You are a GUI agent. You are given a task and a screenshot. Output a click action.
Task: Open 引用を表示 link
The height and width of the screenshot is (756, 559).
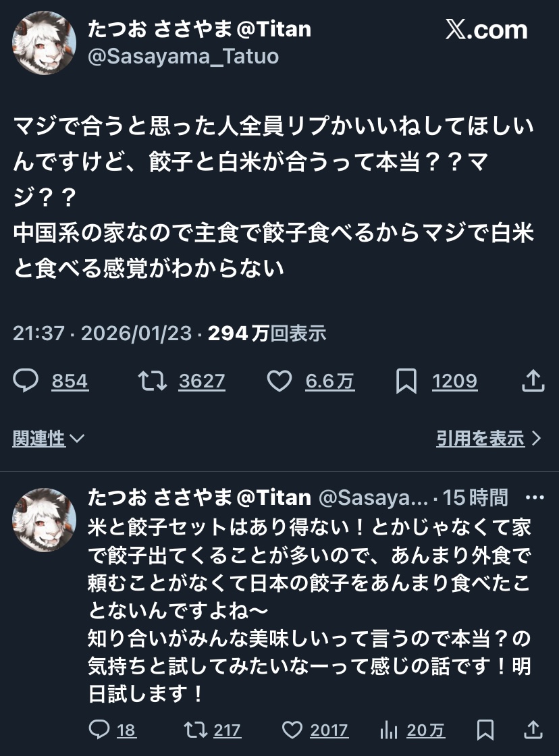click(480, 439)
